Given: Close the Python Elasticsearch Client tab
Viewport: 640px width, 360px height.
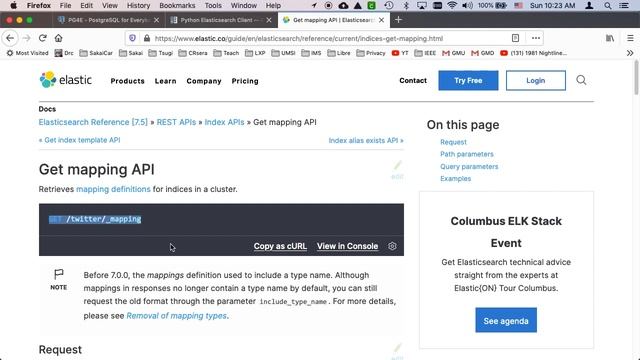Looking at the screenshot, I should click(x=269, y=20).
